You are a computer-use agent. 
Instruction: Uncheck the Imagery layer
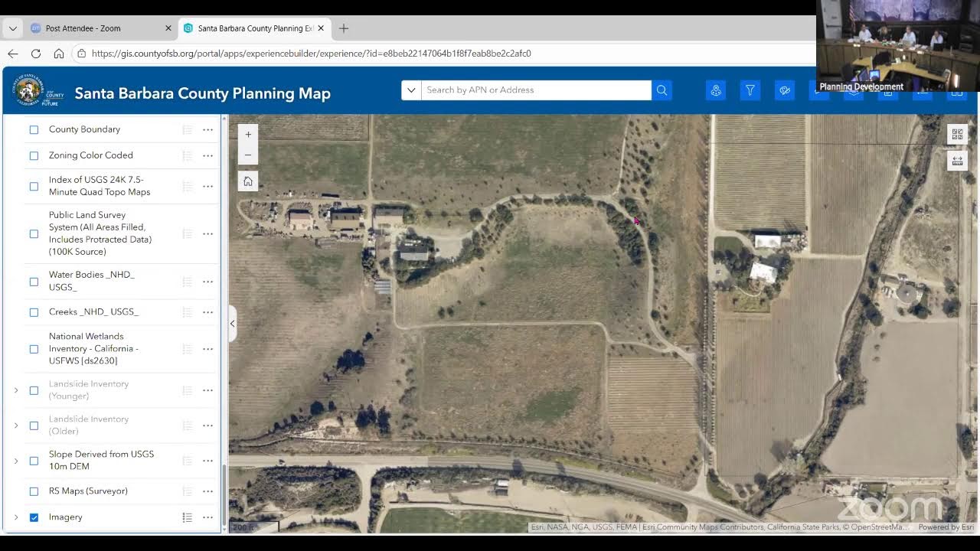click(x=34, y=517)
